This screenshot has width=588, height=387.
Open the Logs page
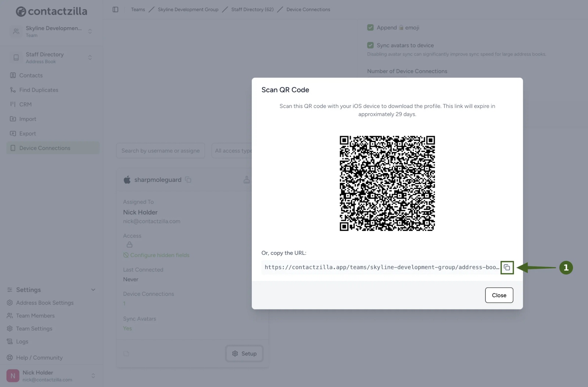22,341
